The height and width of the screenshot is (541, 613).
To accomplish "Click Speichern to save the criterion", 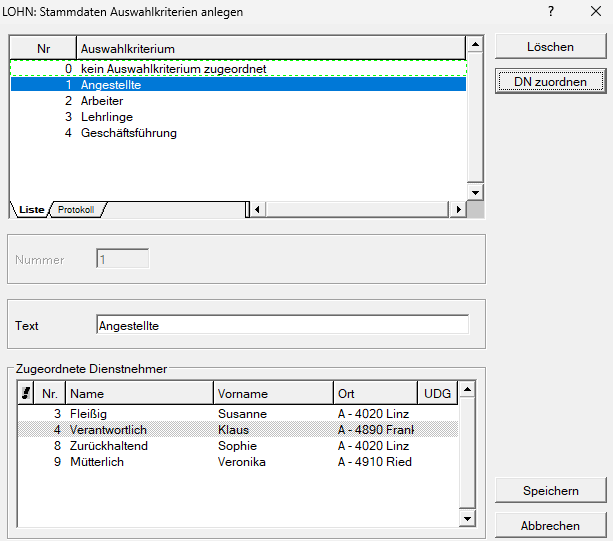I will (550, 491).
